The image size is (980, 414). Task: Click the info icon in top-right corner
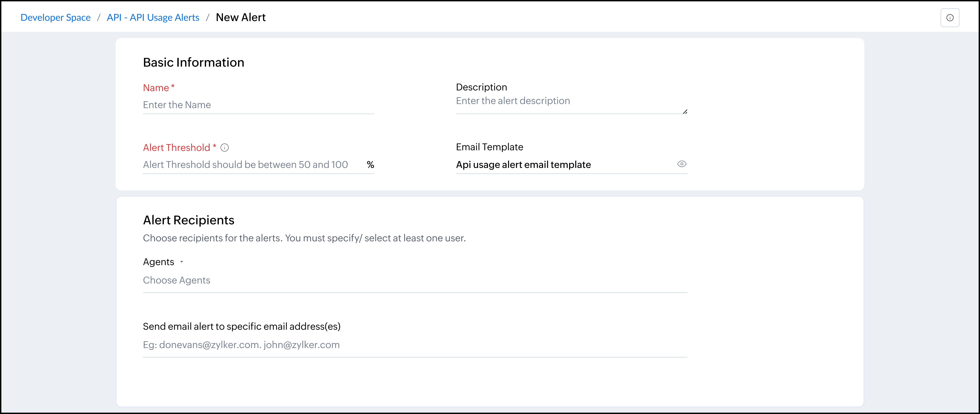(950, 18)
